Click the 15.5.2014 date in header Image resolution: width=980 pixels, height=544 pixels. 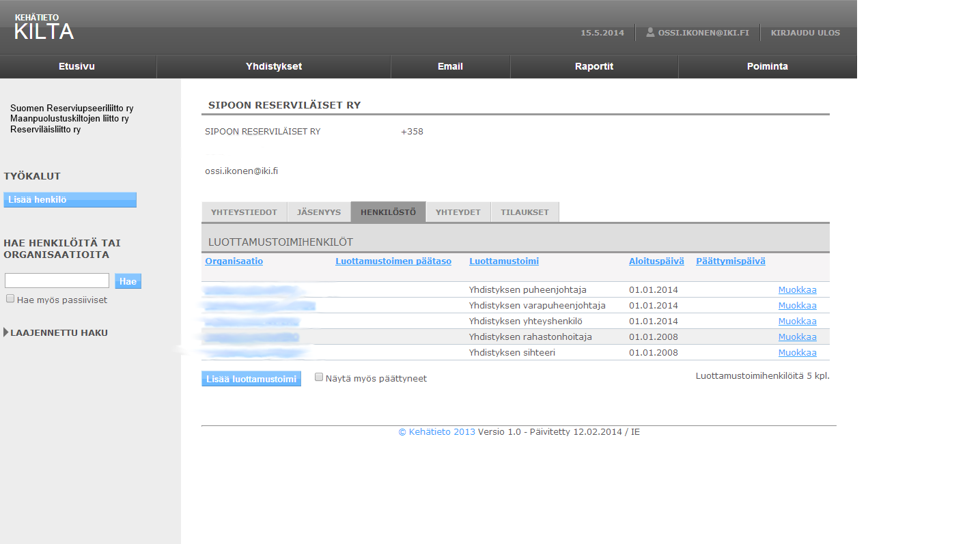[x=602, y=33]
